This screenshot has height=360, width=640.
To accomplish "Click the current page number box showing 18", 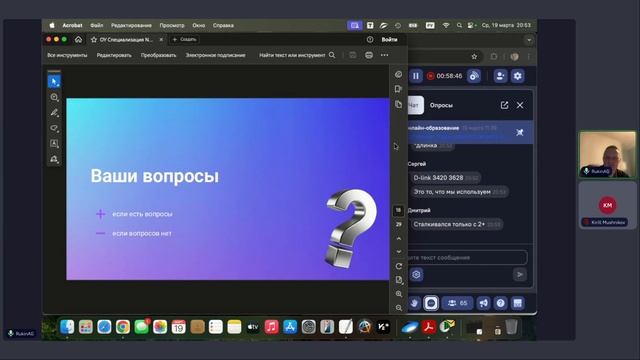I will click(398, 210).
